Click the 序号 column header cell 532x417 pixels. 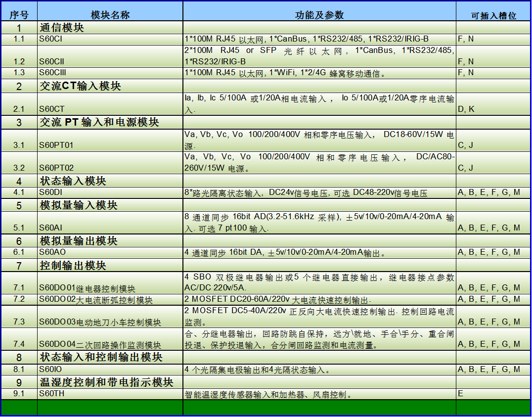(19, 15)
